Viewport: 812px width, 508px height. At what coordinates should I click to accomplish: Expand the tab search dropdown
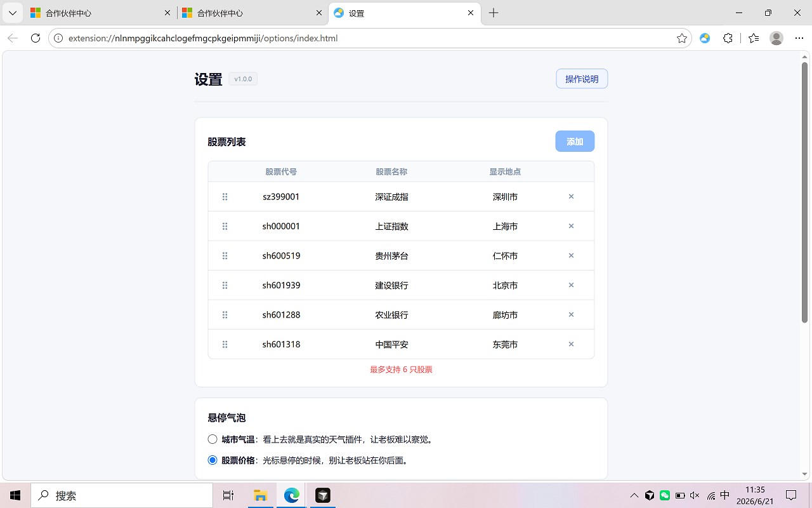coord(13,13)
